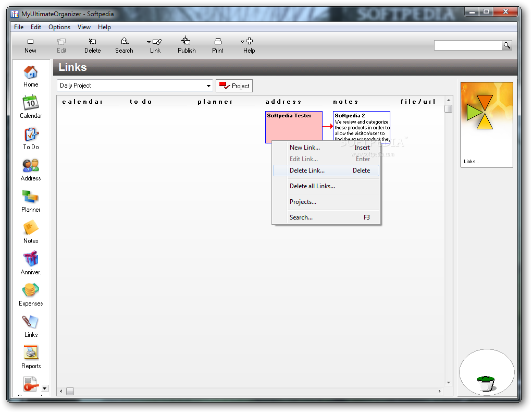Select the Softpedia 2 note box

click(361, 126)
